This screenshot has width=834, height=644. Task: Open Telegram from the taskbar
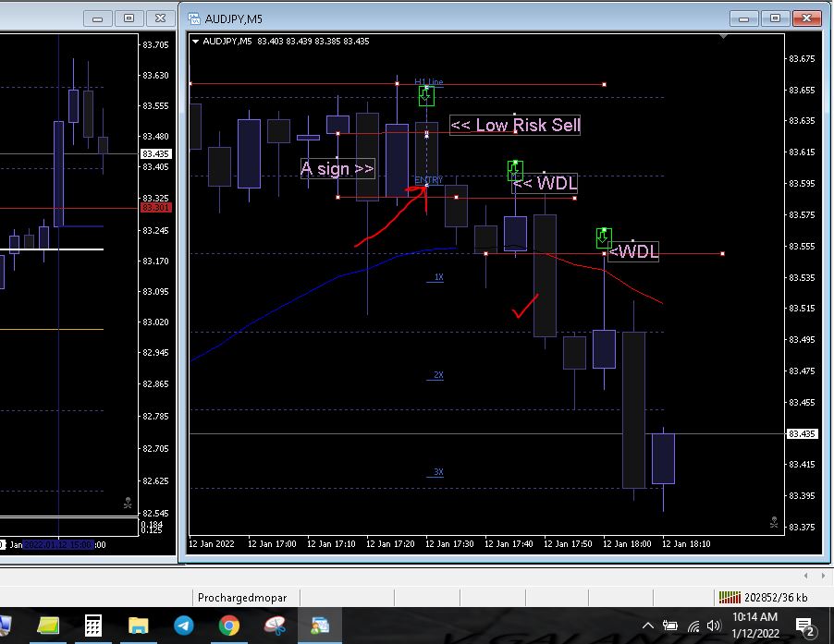click(183, 626)
